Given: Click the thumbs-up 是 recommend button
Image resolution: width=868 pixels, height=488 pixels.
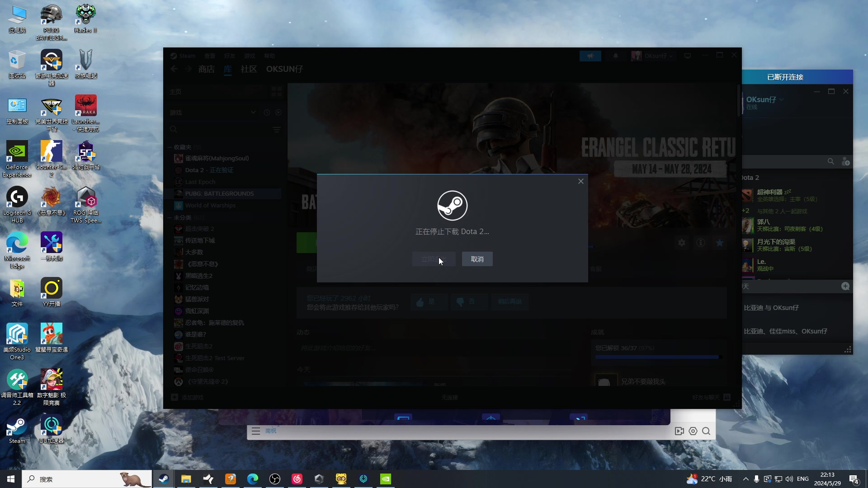Looking at the screenshot, I should click(429, 302).
